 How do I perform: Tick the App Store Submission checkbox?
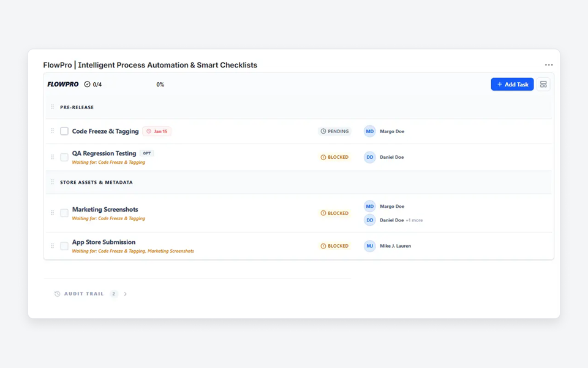(64, 246)
